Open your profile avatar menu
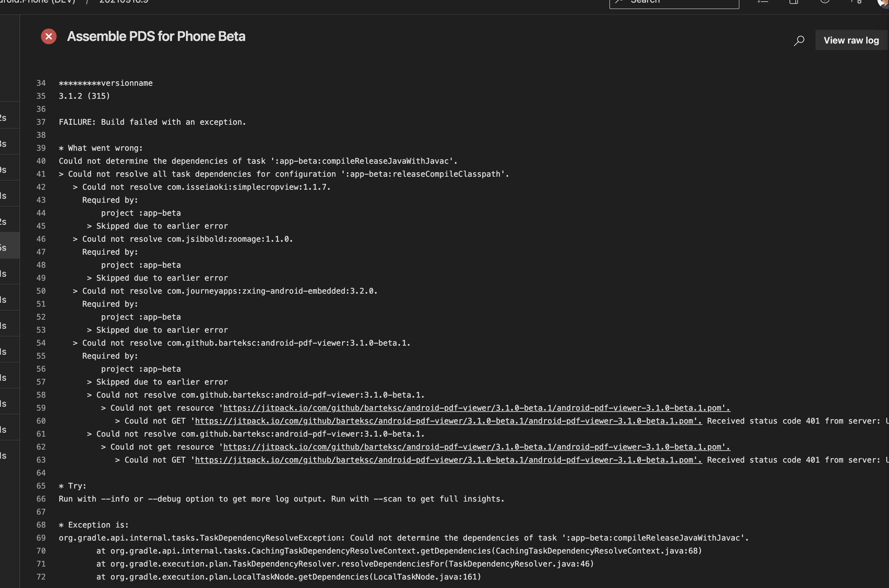 (x=884, y=4)
